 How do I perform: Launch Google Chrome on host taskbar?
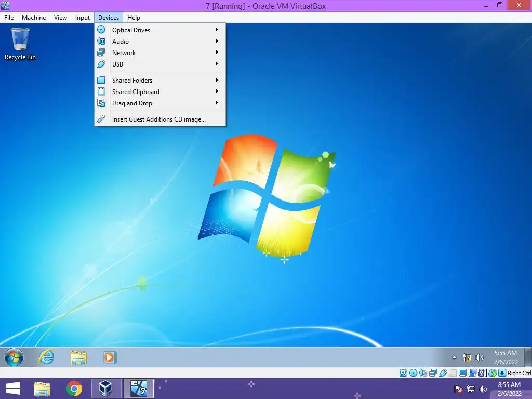74,389
